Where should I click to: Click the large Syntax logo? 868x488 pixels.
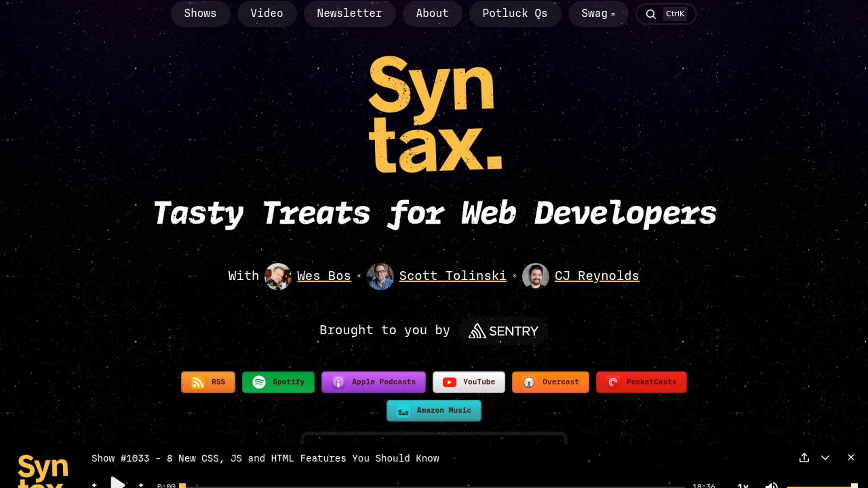435,114
